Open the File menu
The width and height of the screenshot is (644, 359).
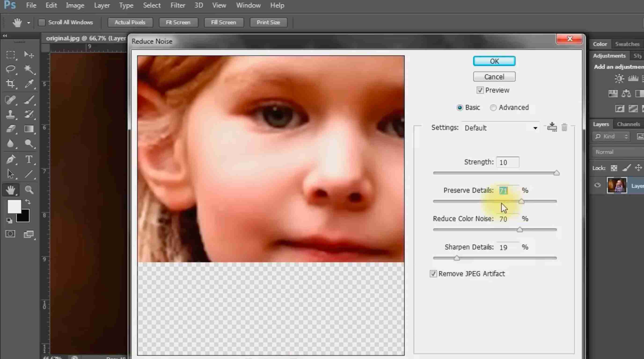[x=31, y=5]
